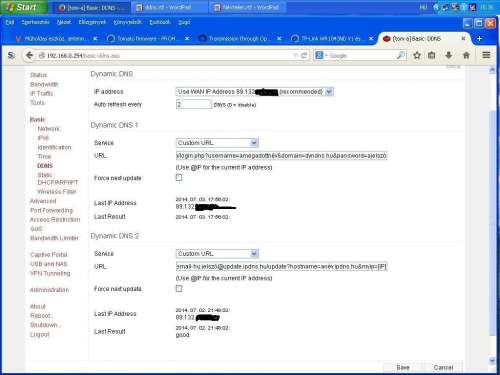Open the Dynamic DNS 2 Service dropdown
500x375 pixels.
[x=217, y=254]
